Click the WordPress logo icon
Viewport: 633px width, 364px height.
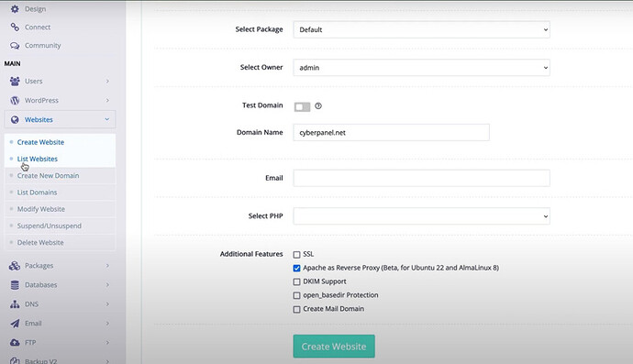point(15,101)
